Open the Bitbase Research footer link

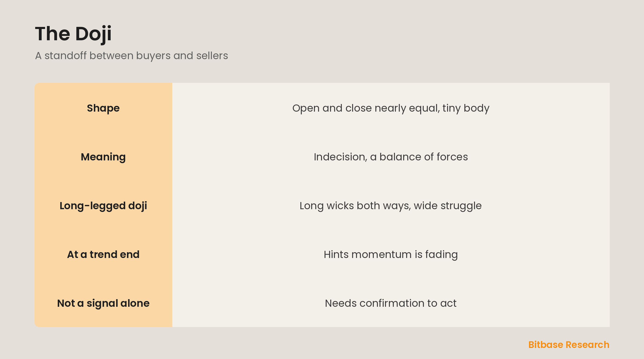pos(569,345)
